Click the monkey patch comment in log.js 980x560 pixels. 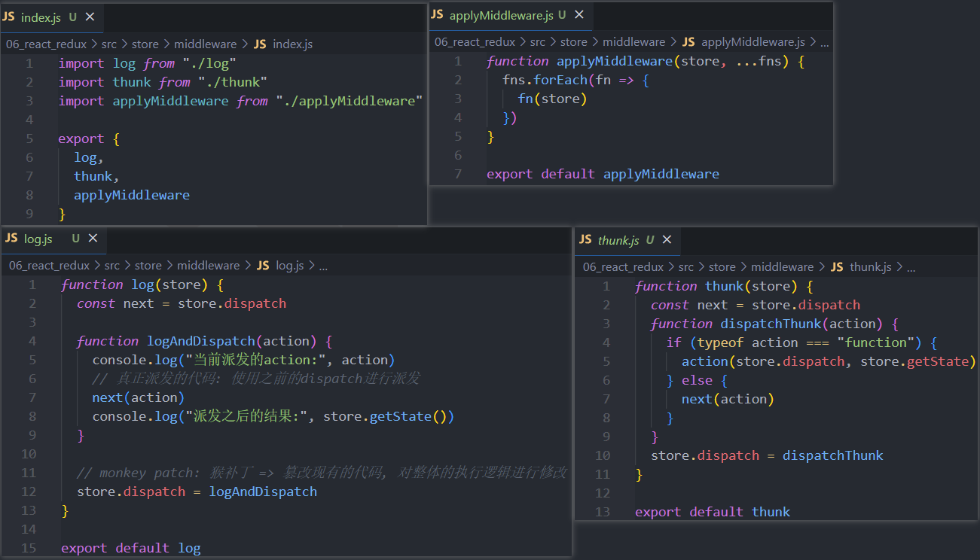pos(322,473)
